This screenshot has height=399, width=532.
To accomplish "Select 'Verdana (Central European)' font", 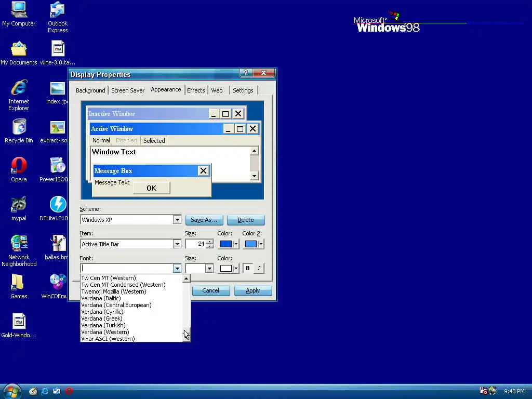I will tap(131, 305).
